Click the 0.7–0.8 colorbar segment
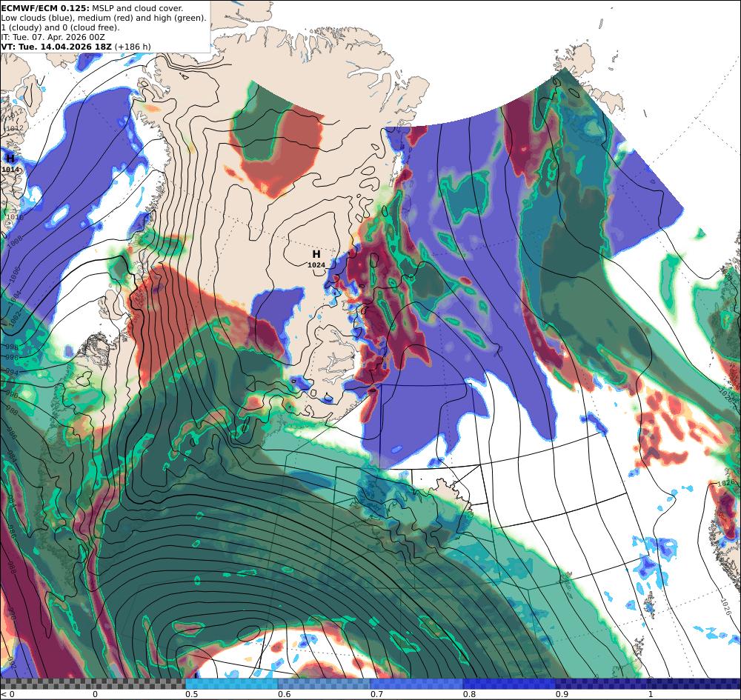Screen dimensions: 741x700 [x=416, y=684]
